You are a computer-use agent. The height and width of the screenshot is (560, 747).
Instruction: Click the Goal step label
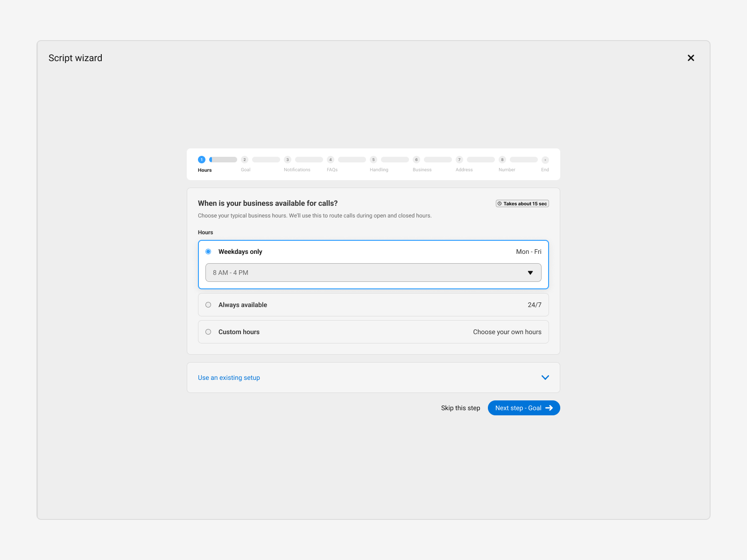(x=246, y=170)
